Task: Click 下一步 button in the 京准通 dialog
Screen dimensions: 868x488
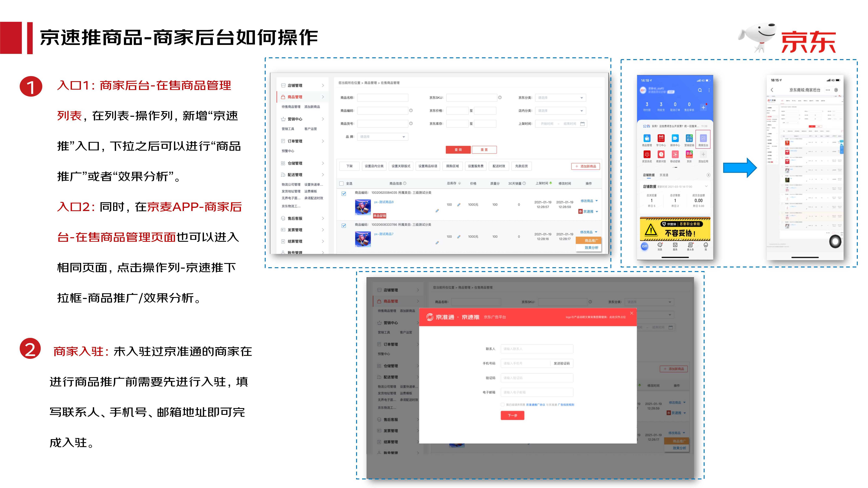Action: 512,416
